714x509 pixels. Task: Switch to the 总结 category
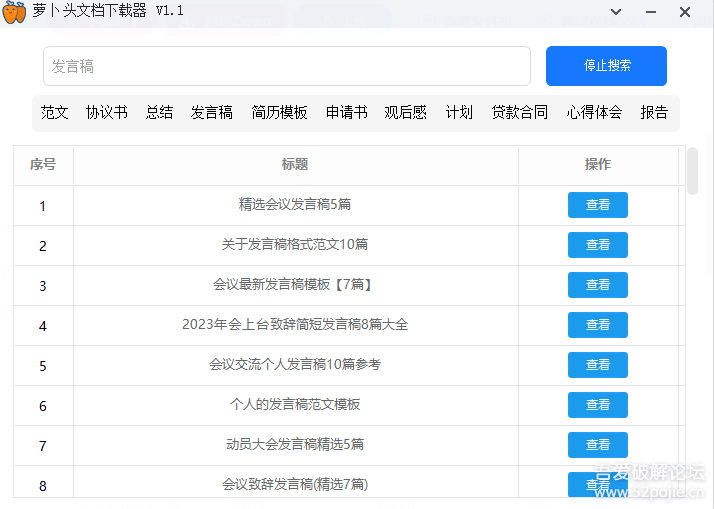tap(159, 113)
